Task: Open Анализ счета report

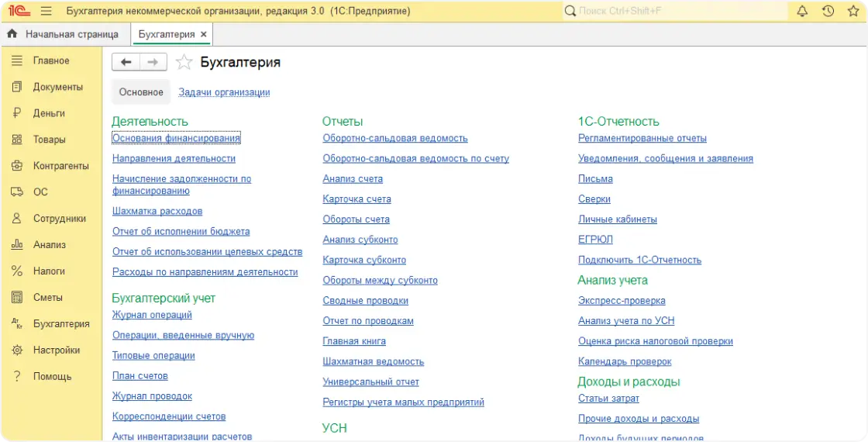Action: click(353, 179)
